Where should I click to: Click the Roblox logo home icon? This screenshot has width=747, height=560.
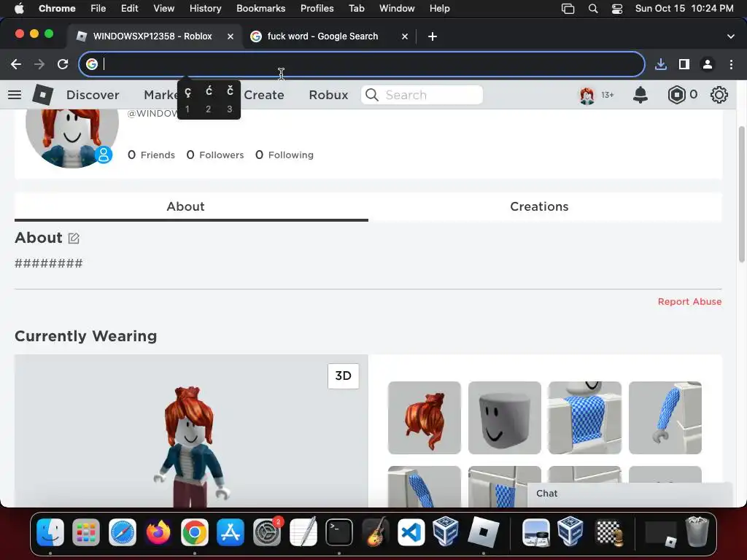[x=42, y=95]
